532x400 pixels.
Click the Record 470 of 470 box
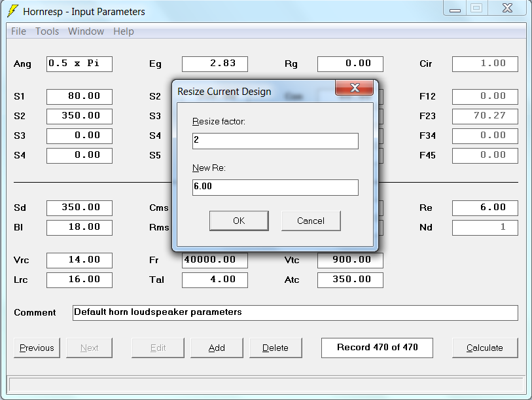(x=378, y=348)
